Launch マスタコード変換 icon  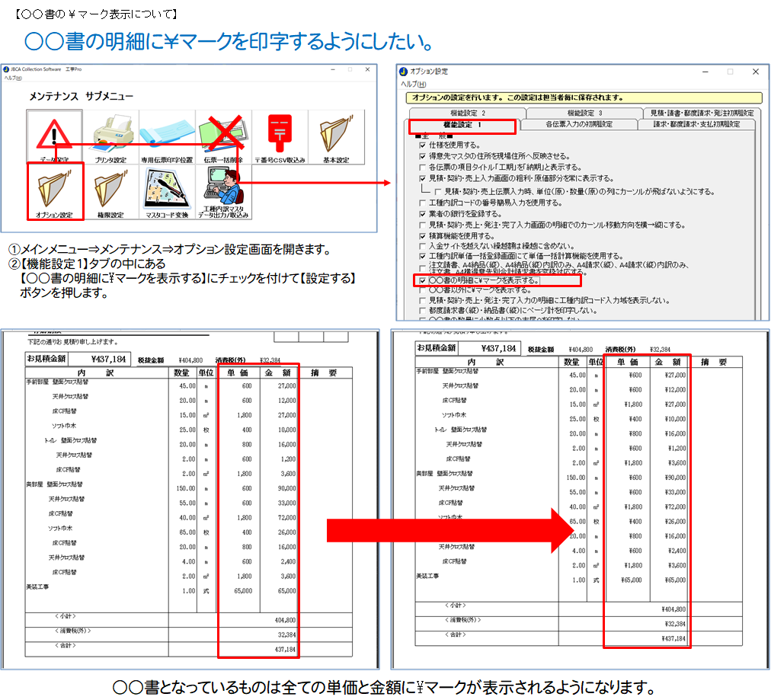point(167,191)
